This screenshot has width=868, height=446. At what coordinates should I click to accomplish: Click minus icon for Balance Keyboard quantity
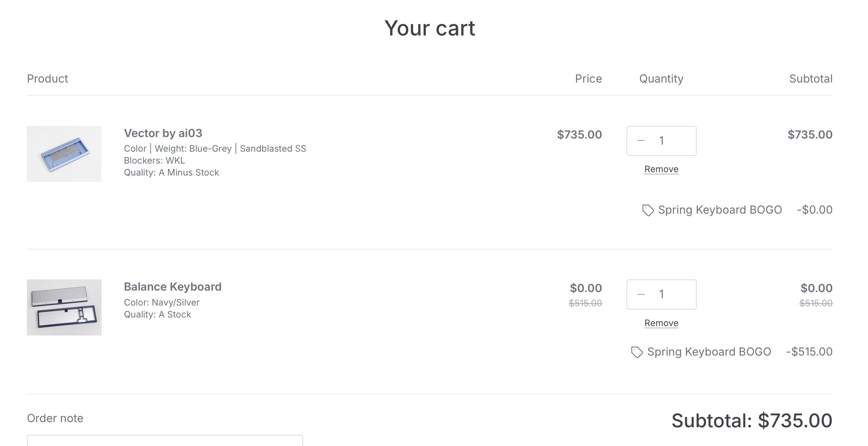pos(641,294)
